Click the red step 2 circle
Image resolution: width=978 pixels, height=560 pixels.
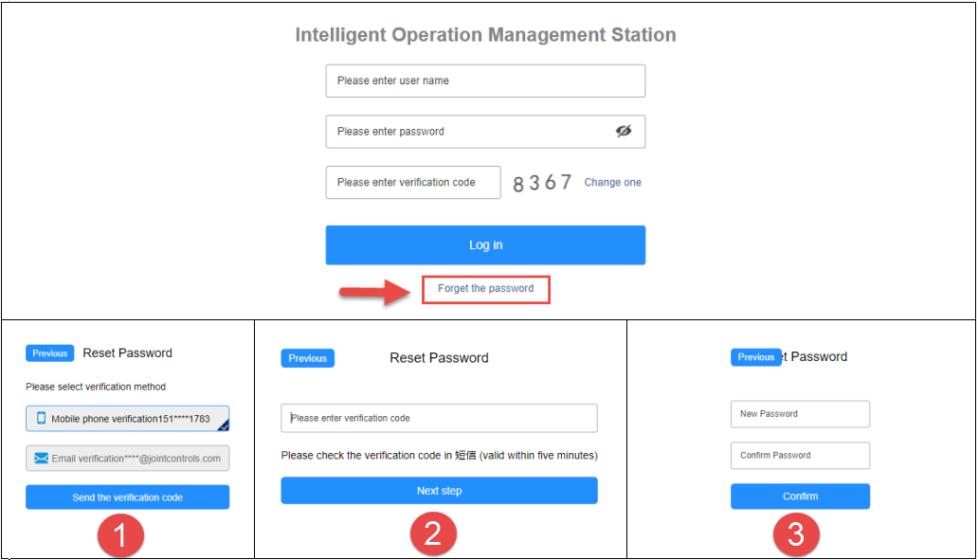432,535
